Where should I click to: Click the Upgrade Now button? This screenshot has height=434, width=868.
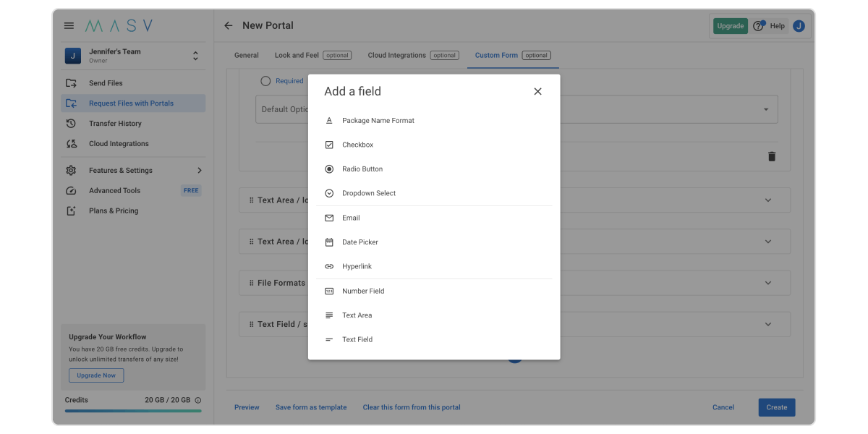(x=96, y=375)
